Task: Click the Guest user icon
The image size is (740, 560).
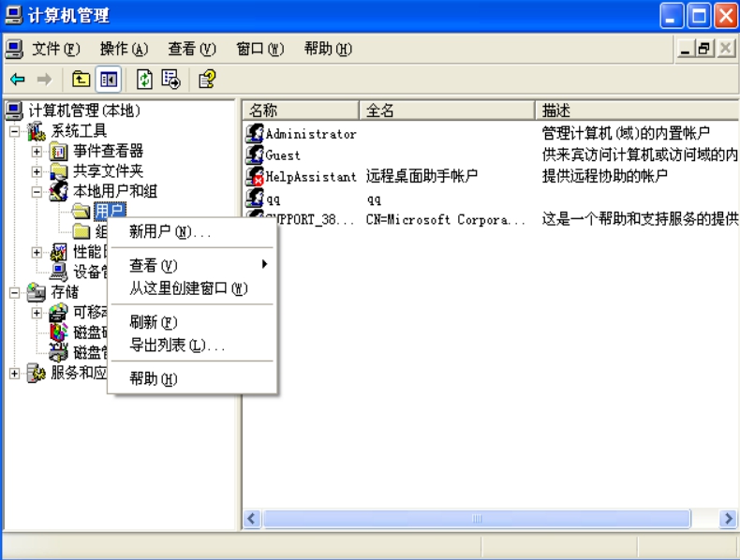Action: pyautogui.click(x=255, y=155)
